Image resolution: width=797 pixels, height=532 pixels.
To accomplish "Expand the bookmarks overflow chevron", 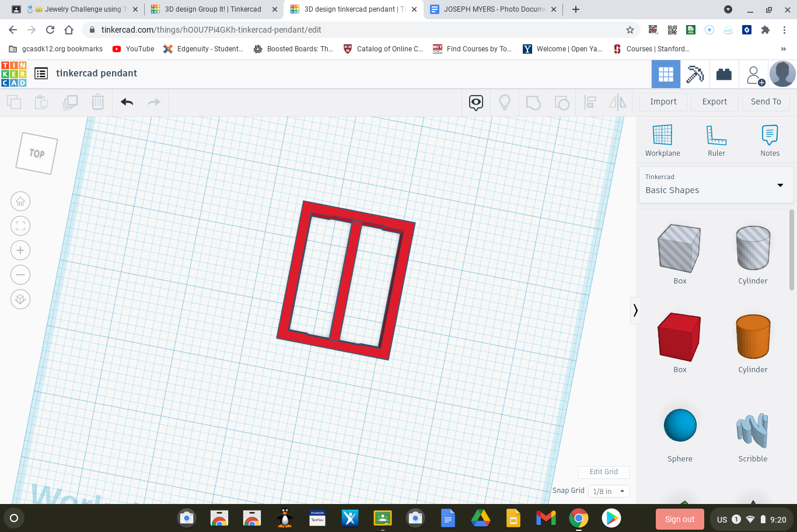I will [x=783, y=48].
